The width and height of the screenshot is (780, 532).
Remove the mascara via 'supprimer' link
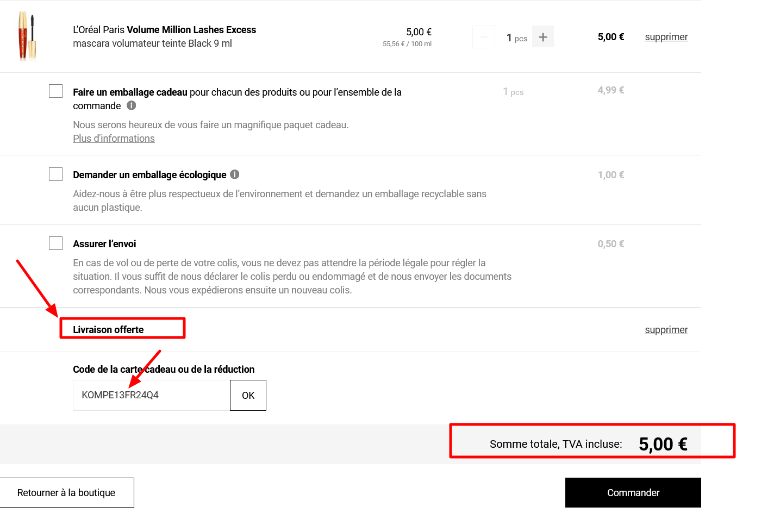(666, 36)
